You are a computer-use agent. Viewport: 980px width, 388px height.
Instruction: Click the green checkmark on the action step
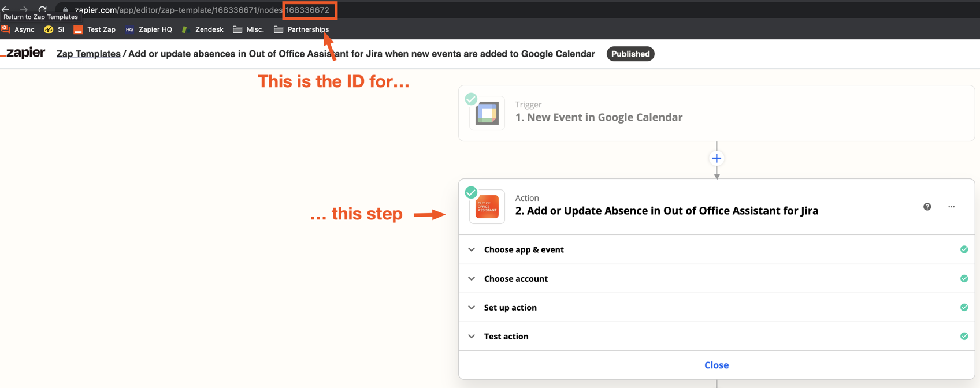point(471,192)
